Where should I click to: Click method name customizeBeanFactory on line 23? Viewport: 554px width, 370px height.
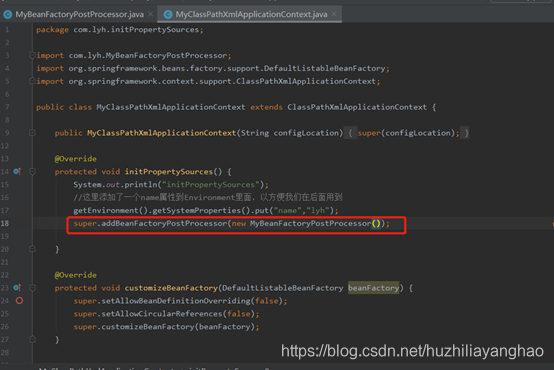(x=171, y=288)
